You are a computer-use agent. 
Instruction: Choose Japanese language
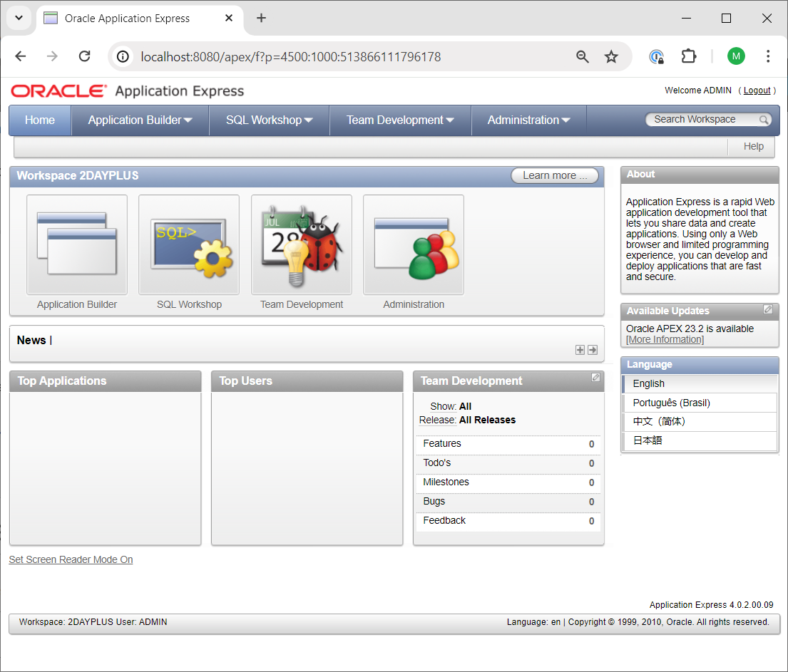(700, 440)
